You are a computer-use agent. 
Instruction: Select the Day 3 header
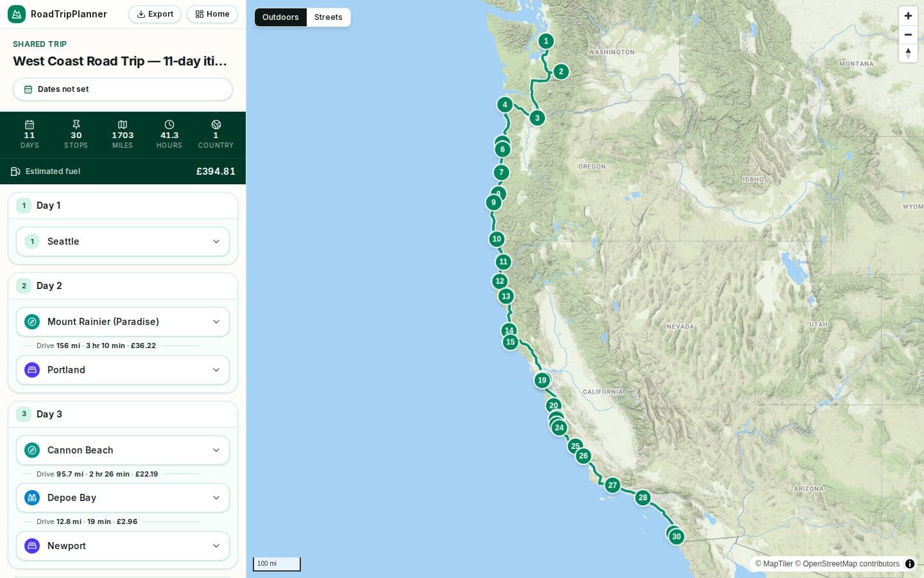tap(123, 414)
